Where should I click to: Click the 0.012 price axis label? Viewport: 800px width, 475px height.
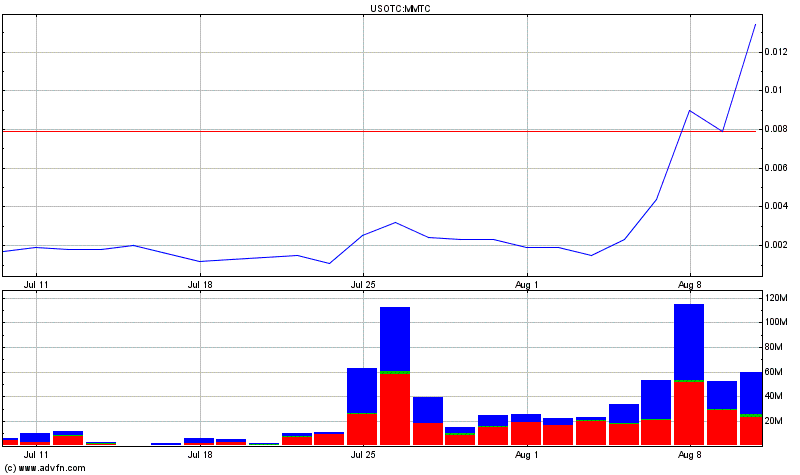[x=776, y=52]
